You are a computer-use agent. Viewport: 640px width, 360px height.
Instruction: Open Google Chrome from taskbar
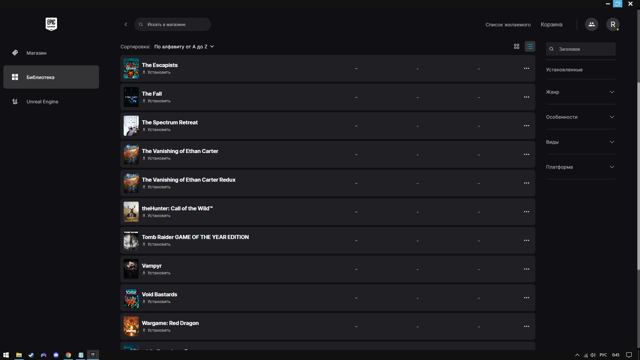[x=68, y=355]
